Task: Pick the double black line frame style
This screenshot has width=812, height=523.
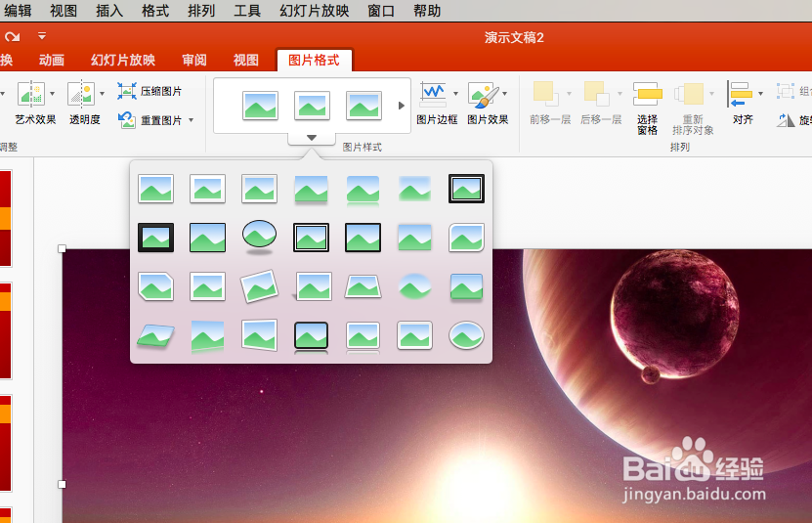Action: (312, 238)
